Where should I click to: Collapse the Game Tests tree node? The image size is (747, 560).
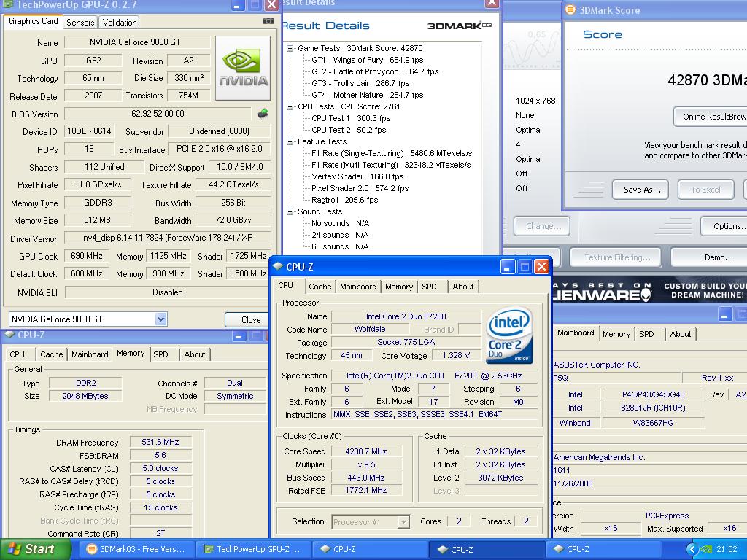pyautogui.click(x=290, y=48)
